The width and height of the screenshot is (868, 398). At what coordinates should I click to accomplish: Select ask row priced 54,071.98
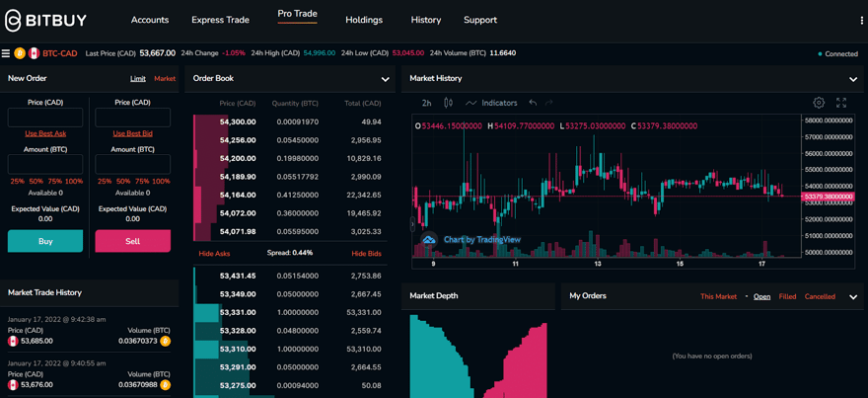(x=292, y=232)
